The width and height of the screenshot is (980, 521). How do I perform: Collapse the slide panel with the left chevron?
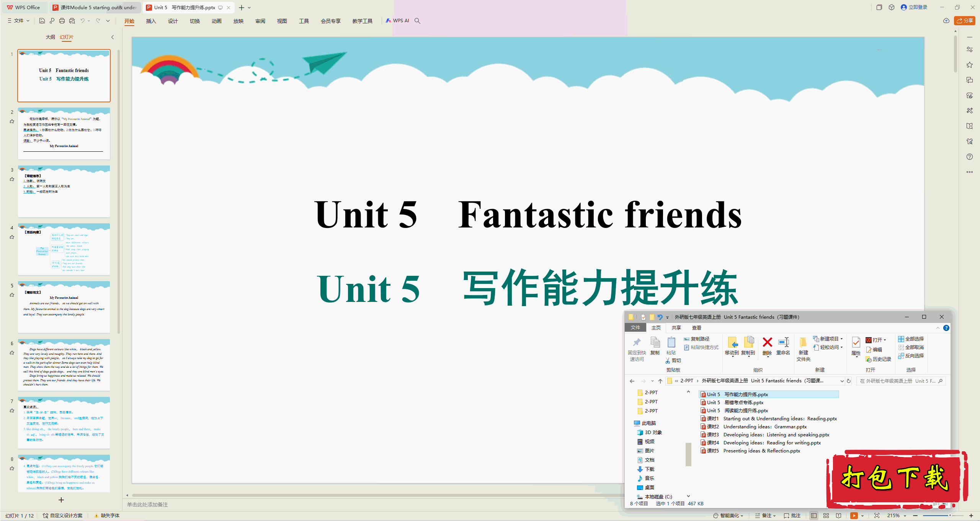coord(113,37)
